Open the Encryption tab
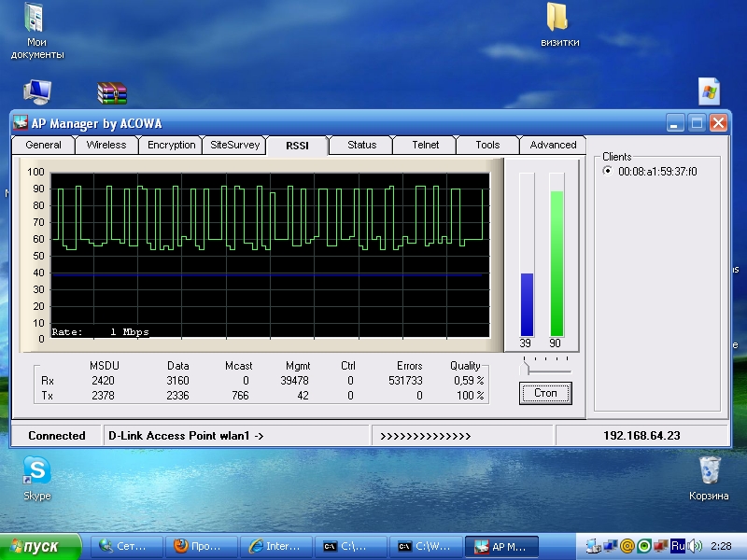 (x=171, y=145)
